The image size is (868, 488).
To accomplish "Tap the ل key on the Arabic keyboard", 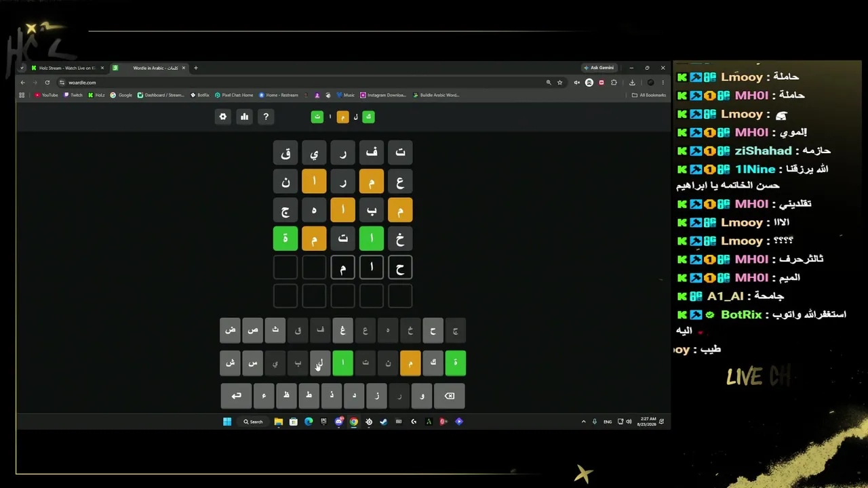I will (x=320, y=363).
